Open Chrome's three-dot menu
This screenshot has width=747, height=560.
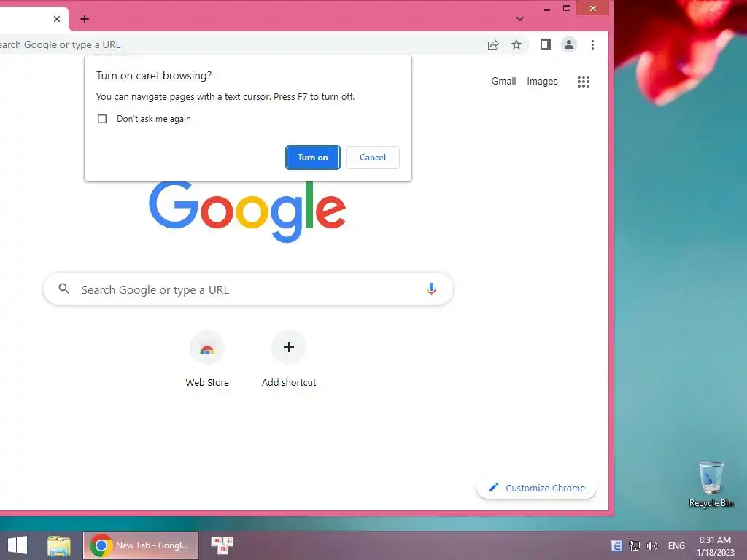coord(592,44)
